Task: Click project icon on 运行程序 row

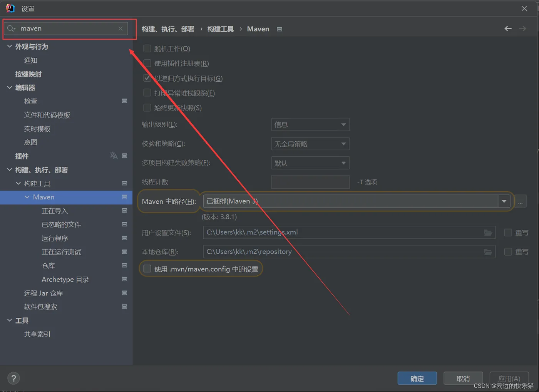Action: click(124, 238)
